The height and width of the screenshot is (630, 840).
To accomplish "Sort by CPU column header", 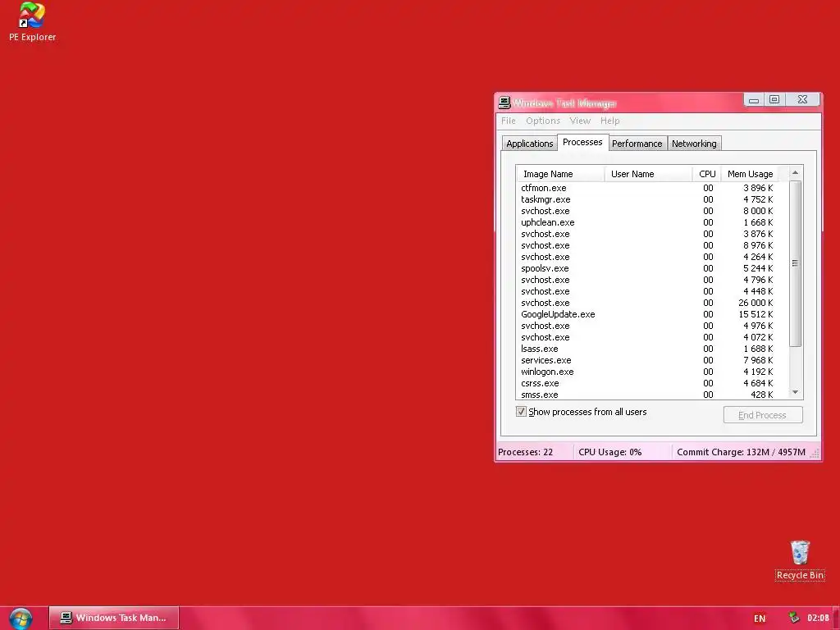I will coord(706,174).
